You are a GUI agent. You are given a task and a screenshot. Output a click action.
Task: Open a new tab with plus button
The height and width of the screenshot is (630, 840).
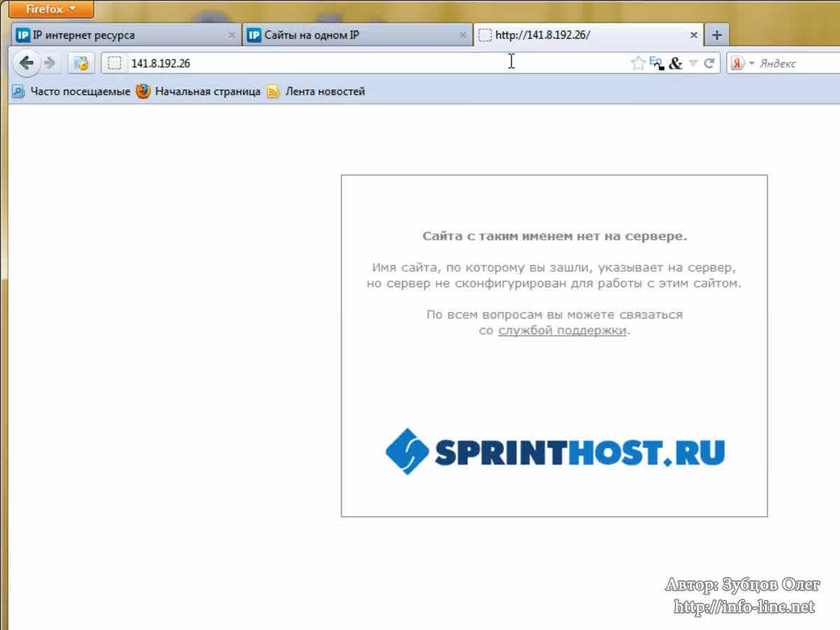pyautogui.click(x=716, y=35)
